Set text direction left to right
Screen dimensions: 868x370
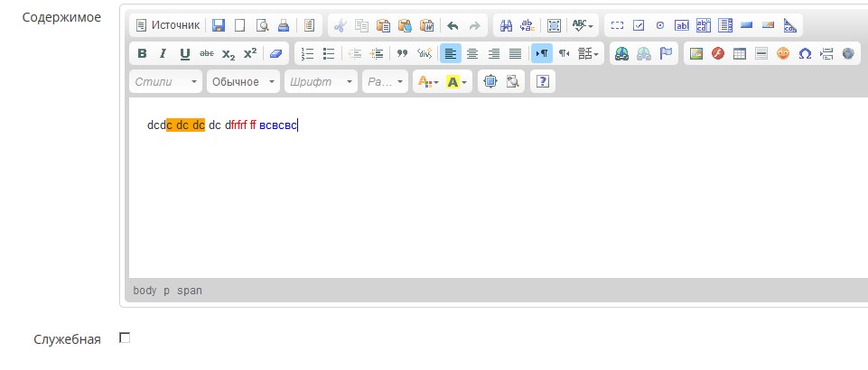click(x=542, y=53)
